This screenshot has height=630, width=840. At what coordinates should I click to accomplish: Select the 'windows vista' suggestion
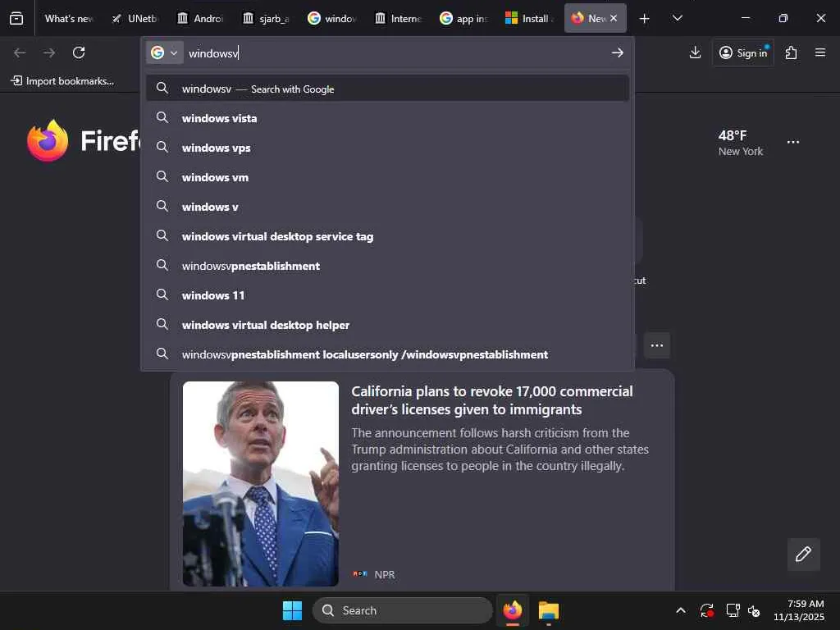coord(387,118)
